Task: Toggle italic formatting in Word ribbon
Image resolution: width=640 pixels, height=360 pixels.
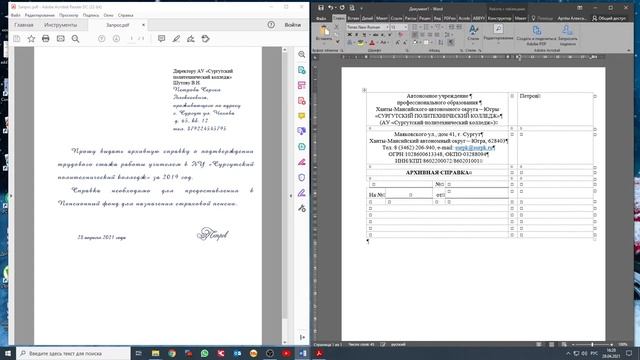Action: click(356, 35)
